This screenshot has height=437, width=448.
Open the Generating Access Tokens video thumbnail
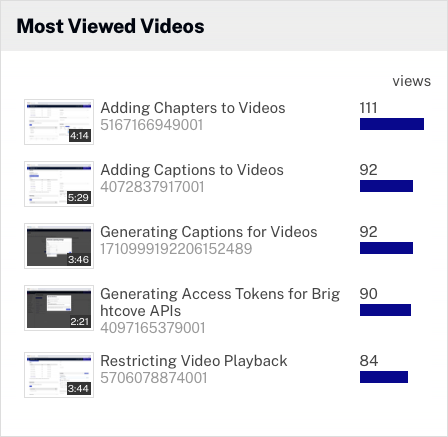[x=59, y=308]
